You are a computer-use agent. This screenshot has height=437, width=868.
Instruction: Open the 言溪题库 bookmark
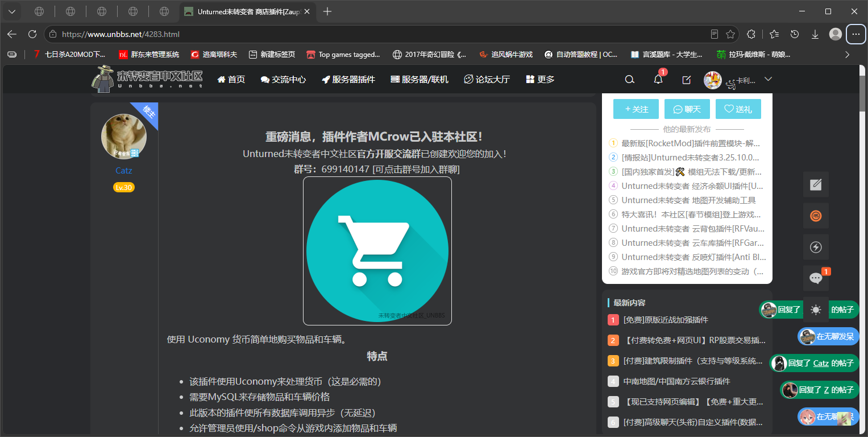[666, 55]
